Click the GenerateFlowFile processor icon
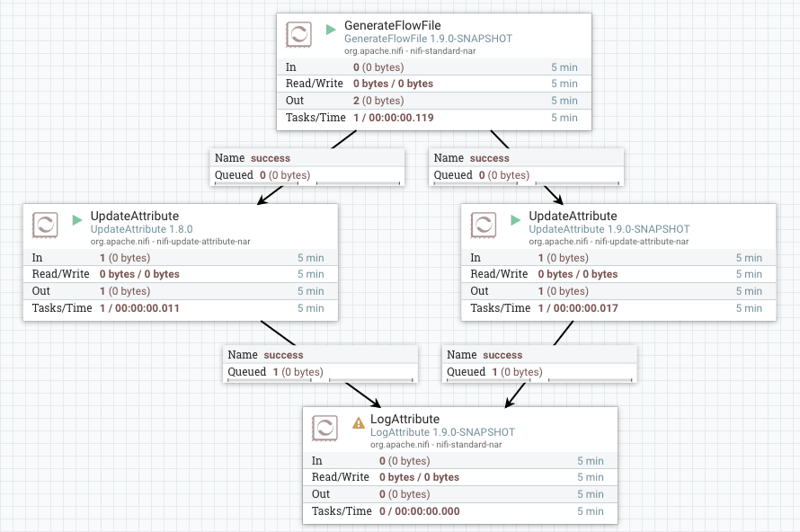The image size is (800, 532). tap(298, 35)
